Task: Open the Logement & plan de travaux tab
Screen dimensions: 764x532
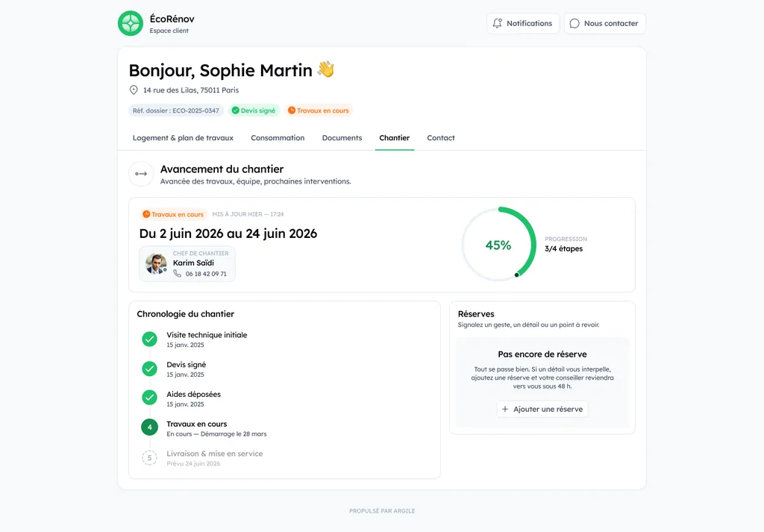Action: pyautogui.click(x=183, y=138)
